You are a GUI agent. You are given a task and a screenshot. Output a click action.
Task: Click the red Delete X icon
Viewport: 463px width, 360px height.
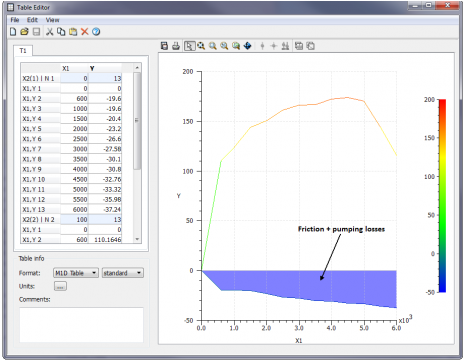coord(85,32)
